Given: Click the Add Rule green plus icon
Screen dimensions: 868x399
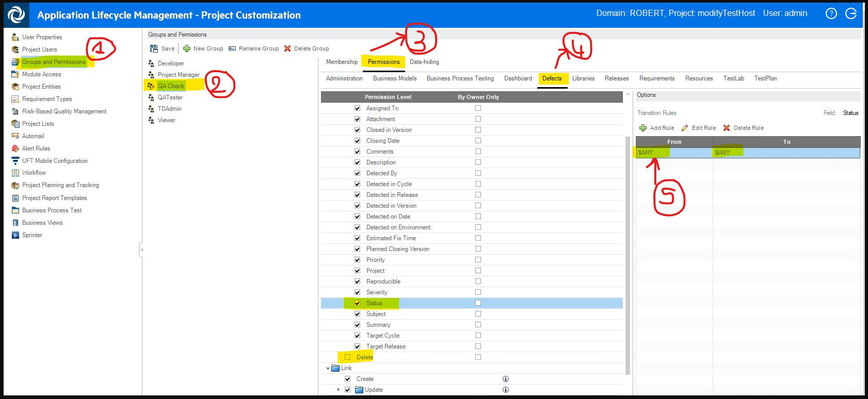Looking at the screenshot, I should coord(643,128).
